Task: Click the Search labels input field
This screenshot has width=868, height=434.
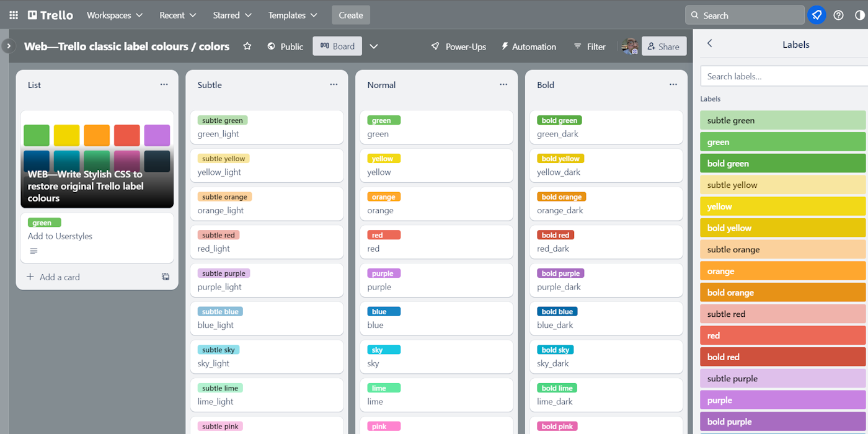Action: (x=782, y=76)
